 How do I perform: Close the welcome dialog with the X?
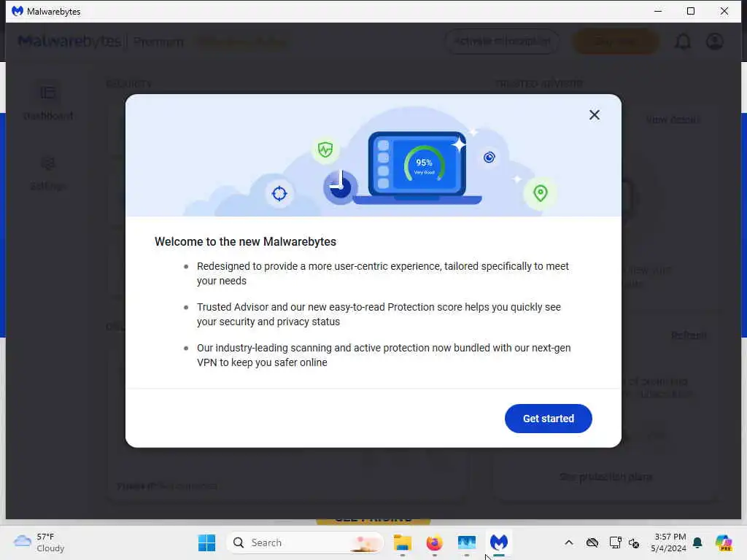[x=594, y=114]
